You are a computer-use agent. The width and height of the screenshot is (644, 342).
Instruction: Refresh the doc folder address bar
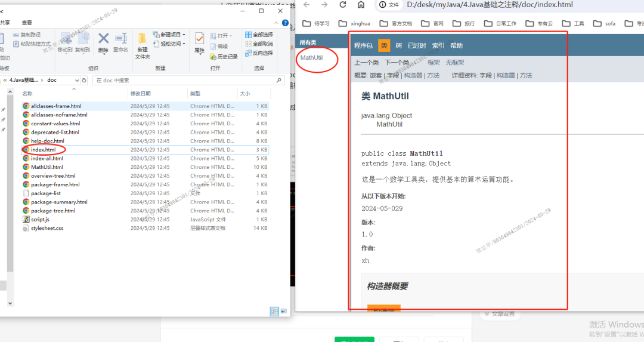(83, 80)
